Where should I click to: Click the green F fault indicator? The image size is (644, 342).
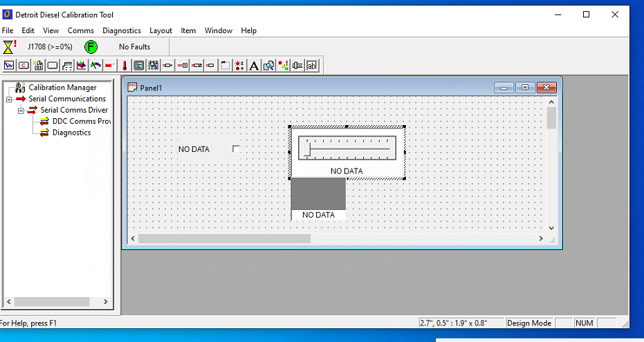[x=91, y=47]
